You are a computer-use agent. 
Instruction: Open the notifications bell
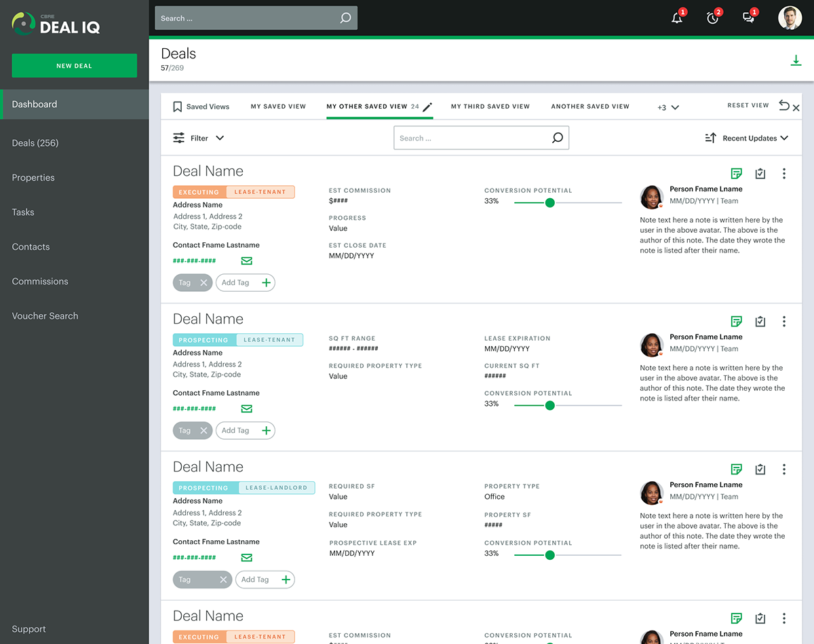[x=677, y=18]
